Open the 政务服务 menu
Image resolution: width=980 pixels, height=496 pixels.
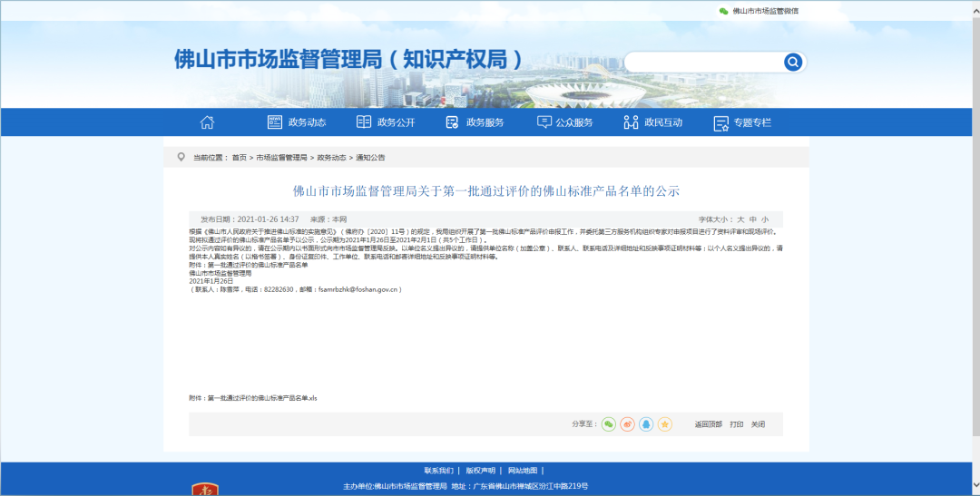[485, 122]
